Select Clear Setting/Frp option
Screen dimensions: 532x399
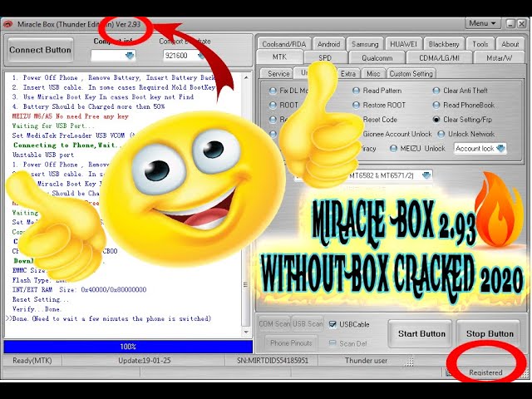437,120
